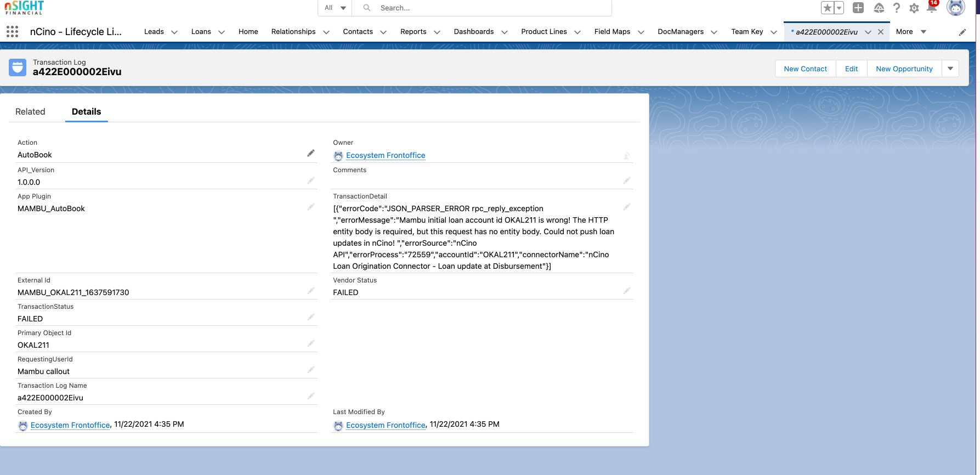Edit the External Id field pencil

point(311,291)
